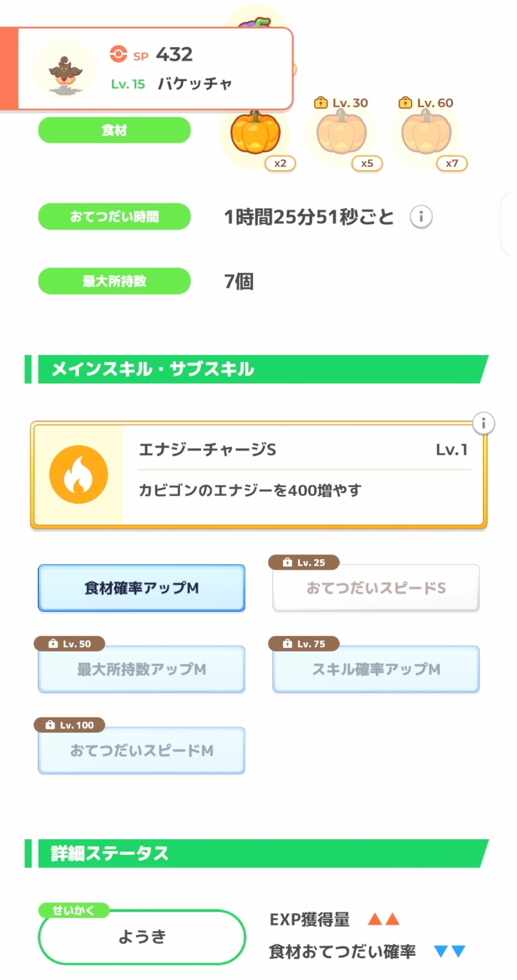517x980 pixels.
Task: Tap the info icon beside helping time
Action: coord(421,217)
